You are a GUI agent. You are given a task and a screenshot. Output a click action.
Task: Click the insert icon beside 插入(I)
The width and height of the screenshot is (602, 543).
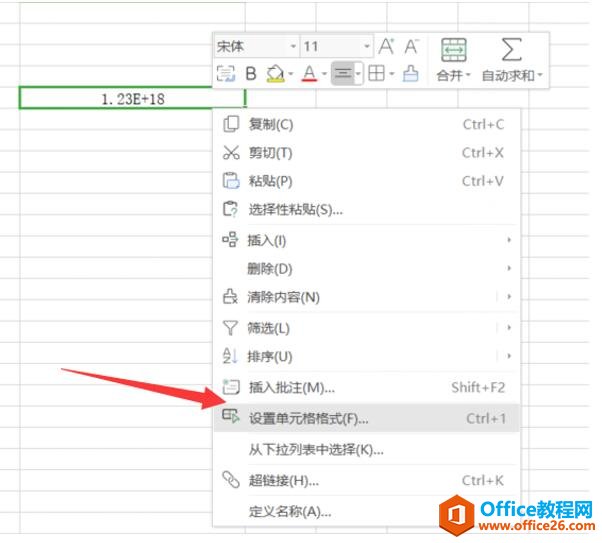[x=230, y=239]
